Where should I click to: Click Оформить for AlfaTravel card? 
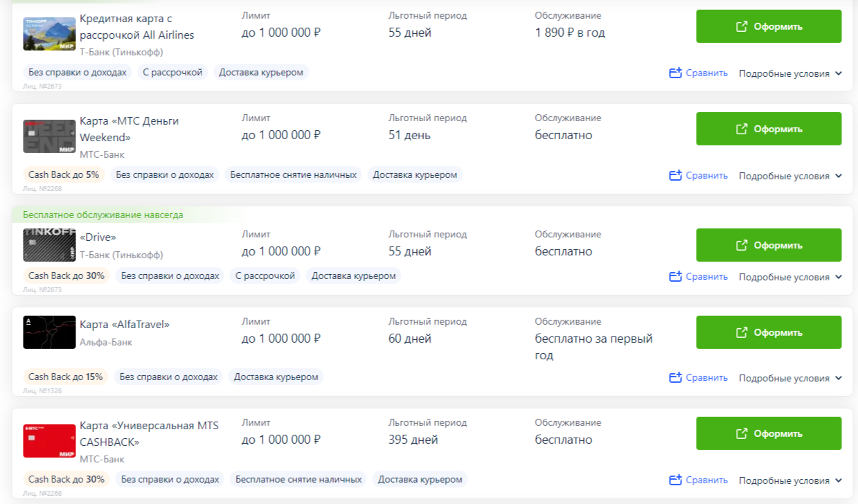[x=769, y=332]
